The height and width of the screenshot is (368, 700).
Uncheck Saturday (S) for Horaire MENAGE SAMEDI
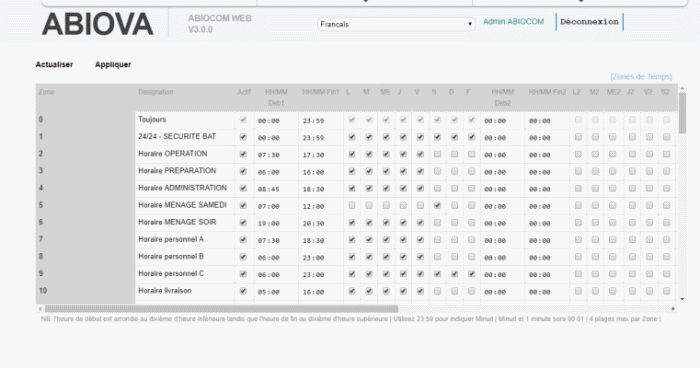pos(437,205)
